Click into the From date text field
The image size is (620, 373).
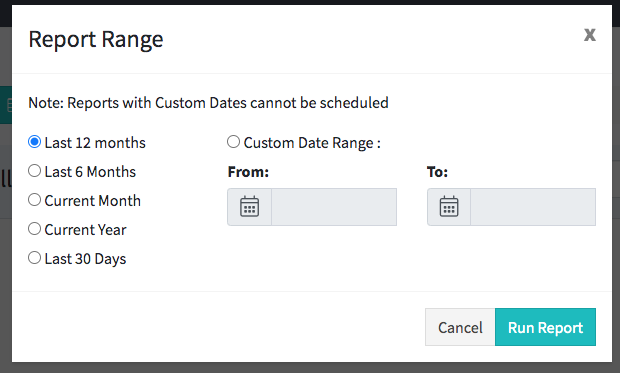tap(334, 207)
